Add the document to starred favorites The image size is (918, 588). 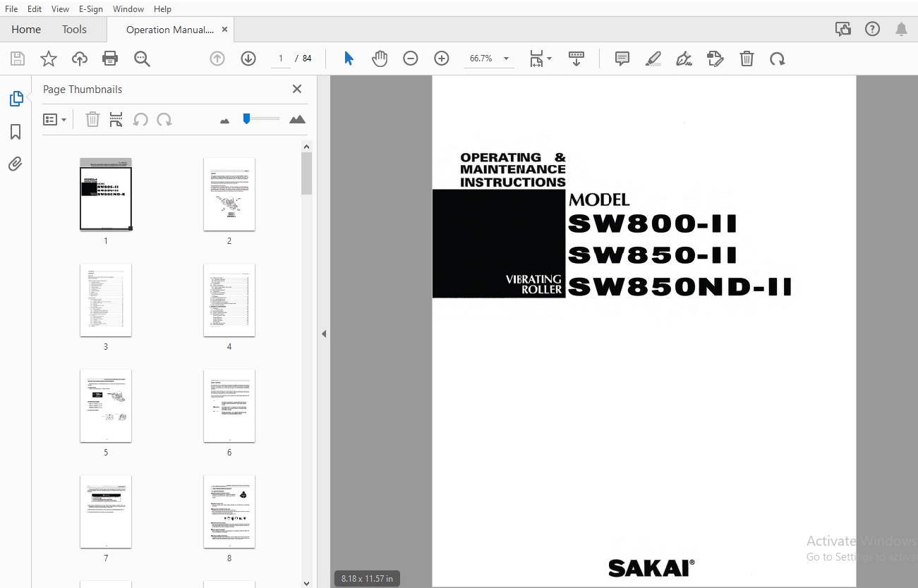pyautogui.click(x=48, y=59)
